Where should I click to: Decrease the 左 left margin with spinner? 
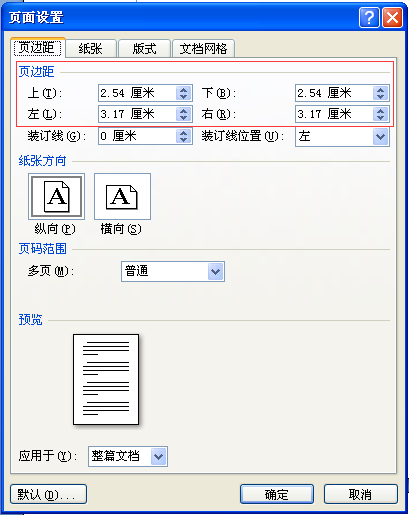point(184,118)
